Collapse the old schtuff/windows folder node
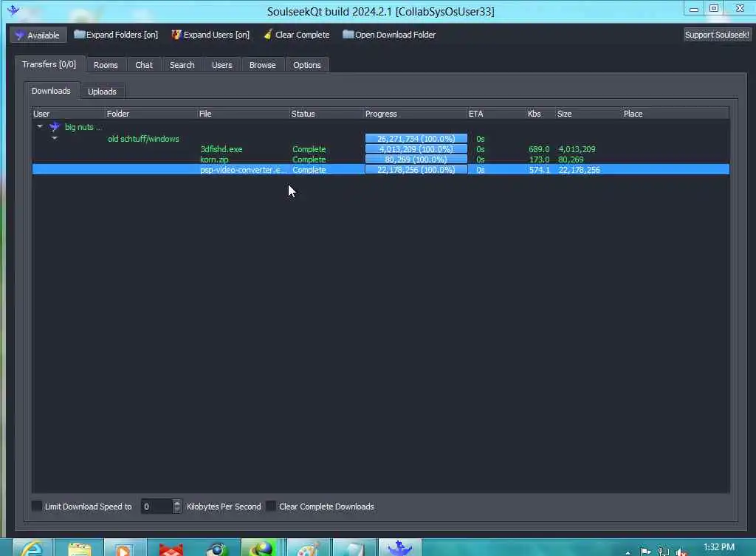The image size is (756, 556). coord(55,138)
